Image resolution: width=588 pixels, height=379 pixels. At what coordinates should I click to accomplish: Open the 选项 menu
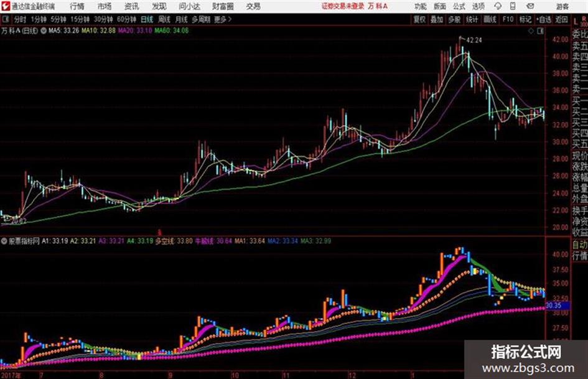pos(478,6)
